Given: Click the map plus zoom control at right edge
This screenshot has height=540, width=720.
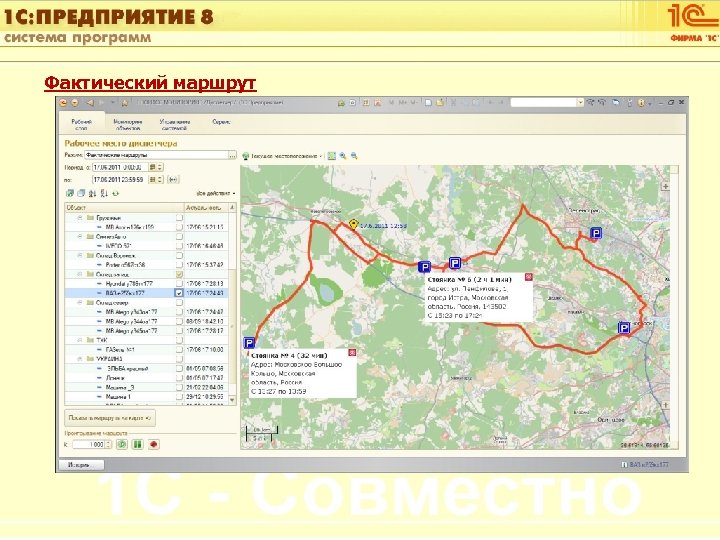Looking at the screenshot, I should [665, 186].
